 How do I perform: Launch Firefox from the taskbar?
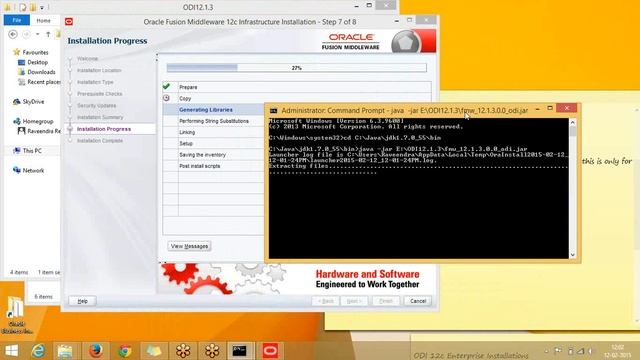pos(96,351)
